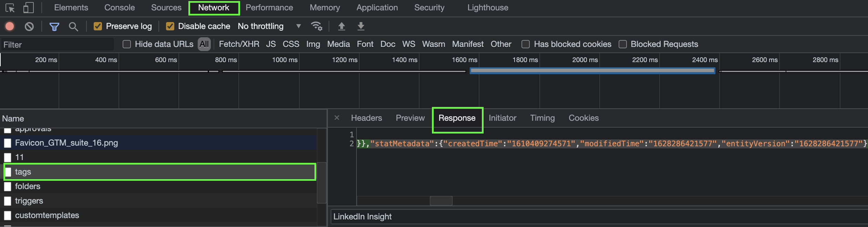868x227 pixels.
Task: Filter requests by Manifest
Action: tap(468, 44)
